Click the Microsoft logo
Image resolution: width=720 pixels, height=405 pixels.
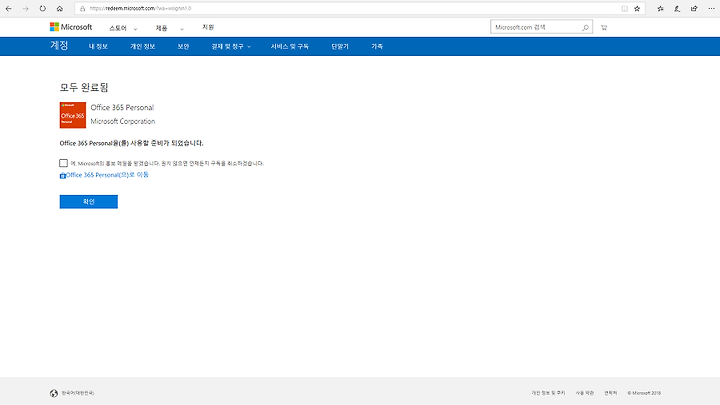pos(71,27)
